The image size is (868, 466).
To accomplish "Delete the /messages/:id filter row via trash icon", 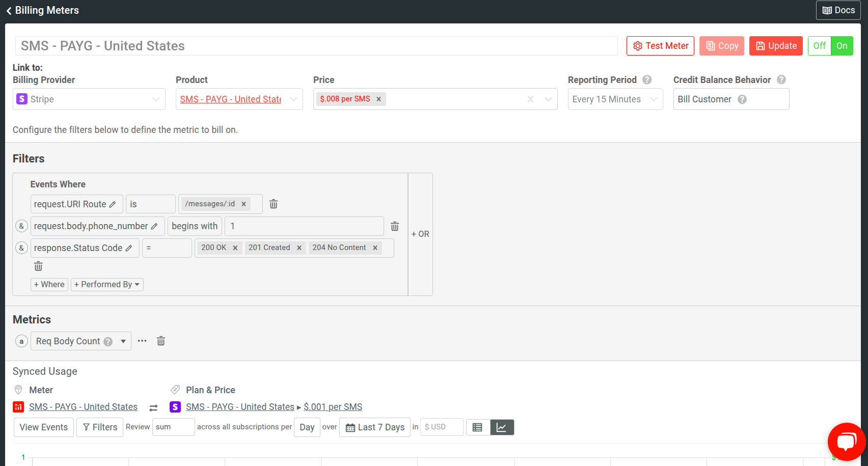I will 274,203.
